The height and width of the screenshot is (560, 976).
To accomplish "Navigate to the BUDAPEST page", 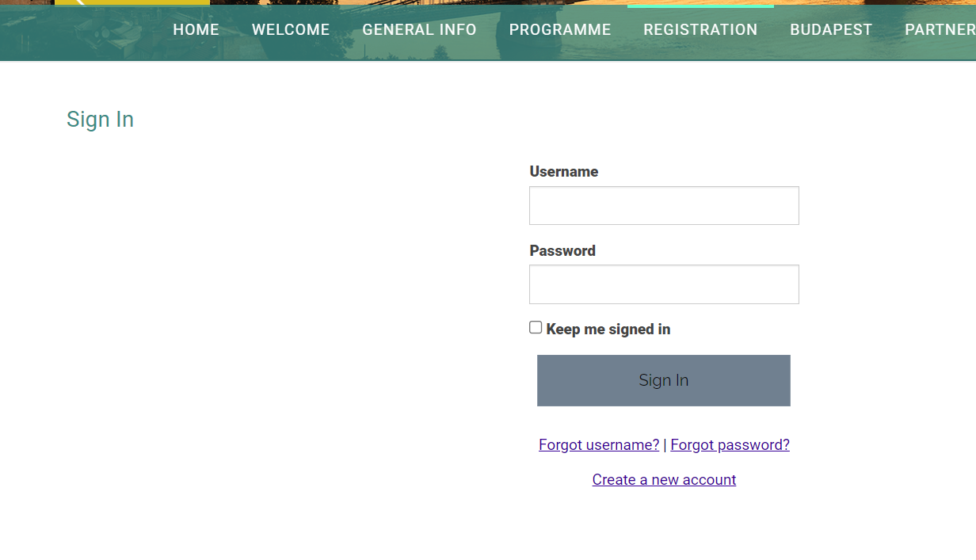I will pos(831,30).
